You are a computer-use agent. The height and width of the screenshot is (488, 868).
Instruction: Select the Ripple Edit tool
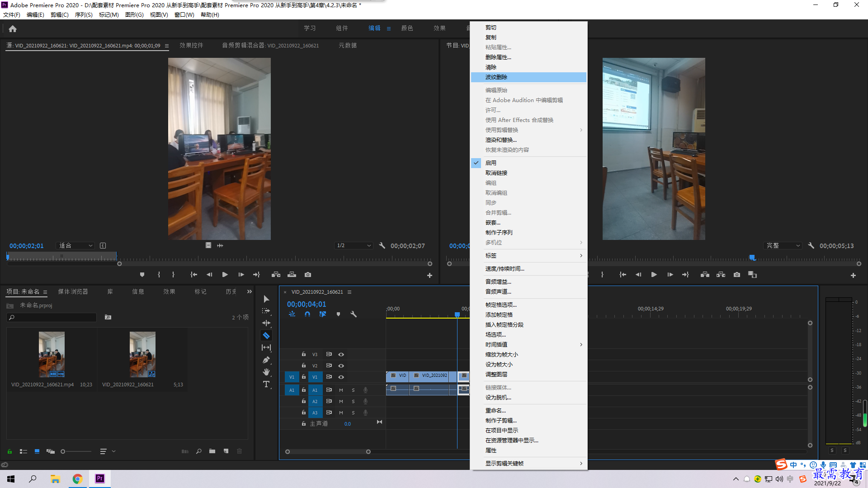tap(266, 323)
